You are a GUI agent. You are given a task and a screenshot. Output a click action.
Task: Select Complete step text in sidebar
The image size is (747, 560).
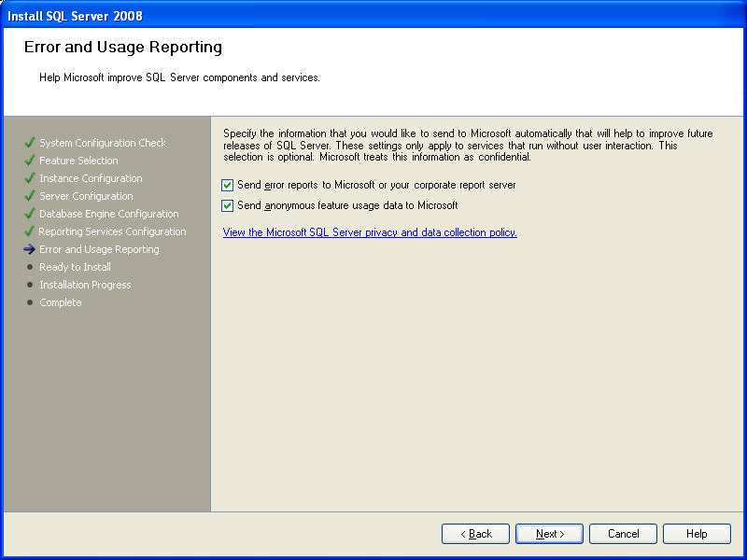[61, 302]
